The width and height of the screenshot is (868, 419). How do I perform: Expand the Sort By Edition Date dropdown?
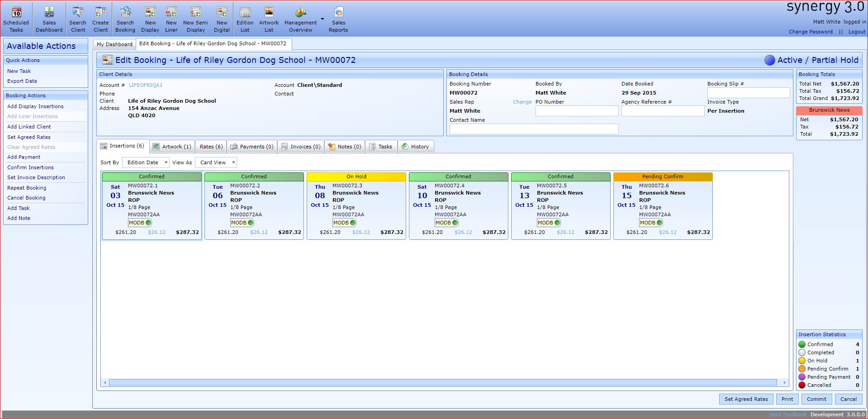tap(166, 162)
